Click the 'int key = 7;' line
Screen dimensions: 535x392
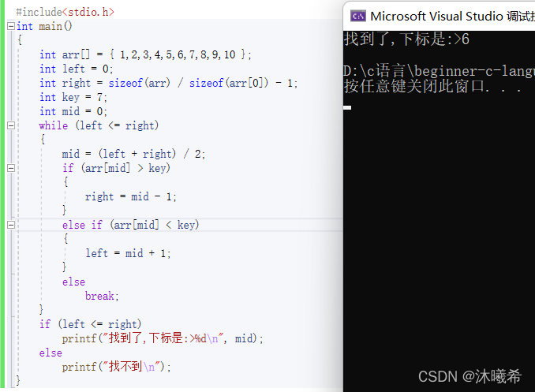pos(73,97)
